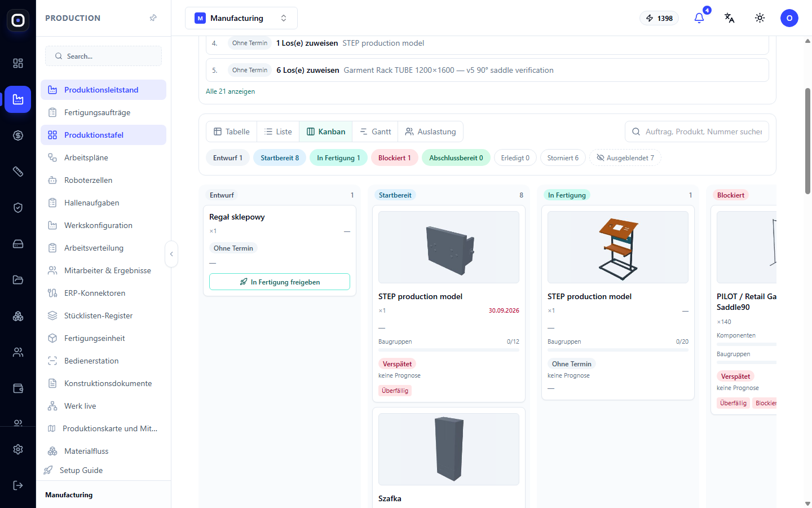The height and width of the screenshot is (508, 812).
Task: Open the Setup Guide link
Action: tap(81, 470)
